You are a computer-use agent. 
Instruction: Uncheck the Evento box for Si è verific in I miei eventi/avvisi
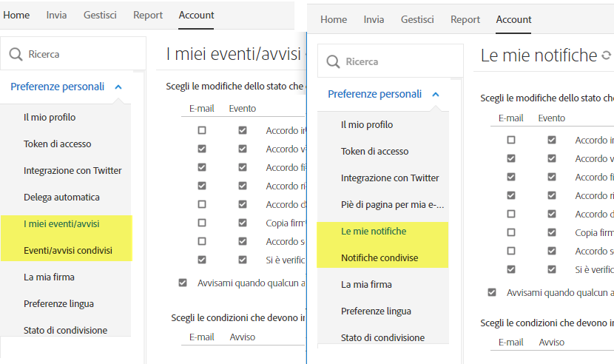242,260
